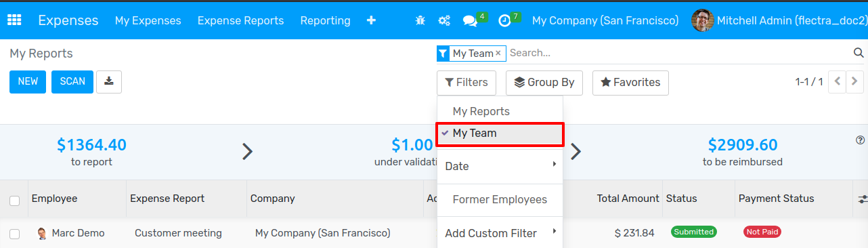The image size is (868, 248).
Task: Click the search magnifier icon
Action: (859, 53)
